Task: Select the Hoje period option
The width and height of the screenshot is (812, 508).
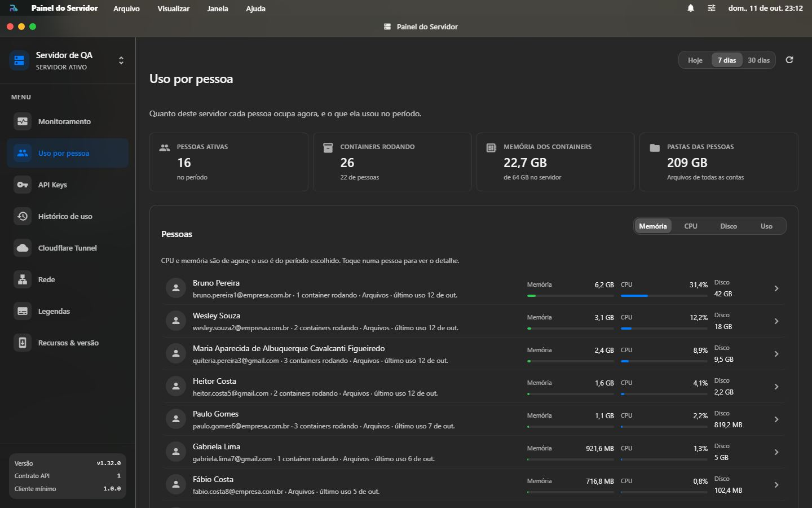Action: [695, 60]
